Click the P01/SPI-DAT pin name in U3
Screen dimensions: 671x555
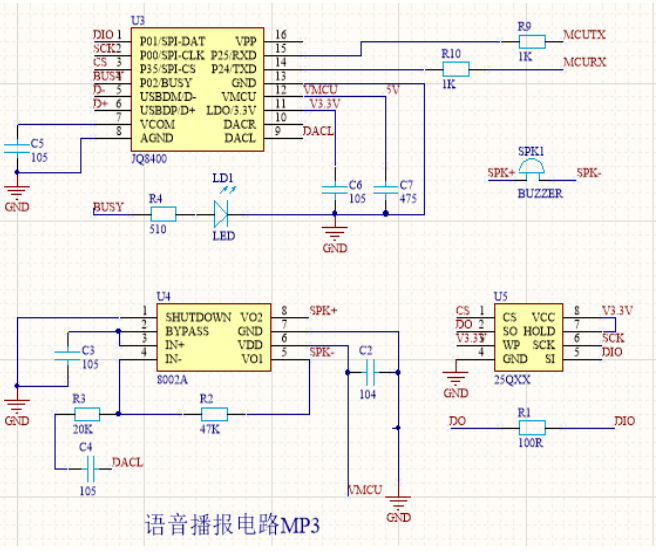(x=173, y=42)
